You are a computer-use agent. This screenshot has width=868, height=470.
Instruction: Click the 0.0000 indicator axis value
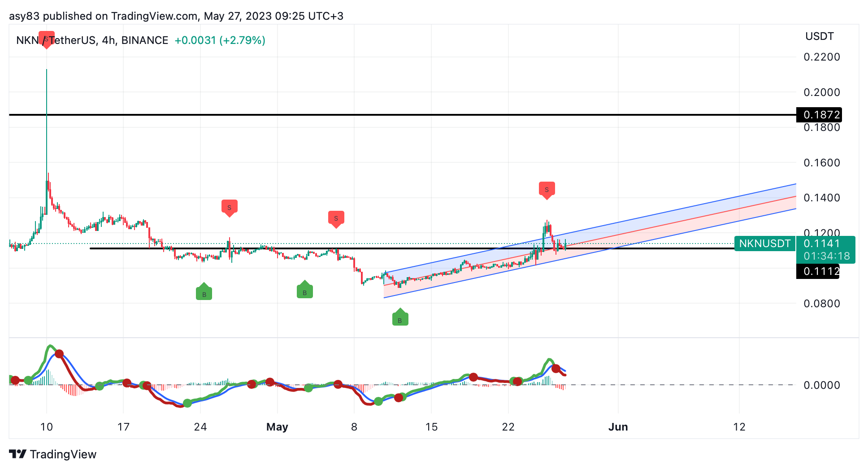(x=822, y=385)
